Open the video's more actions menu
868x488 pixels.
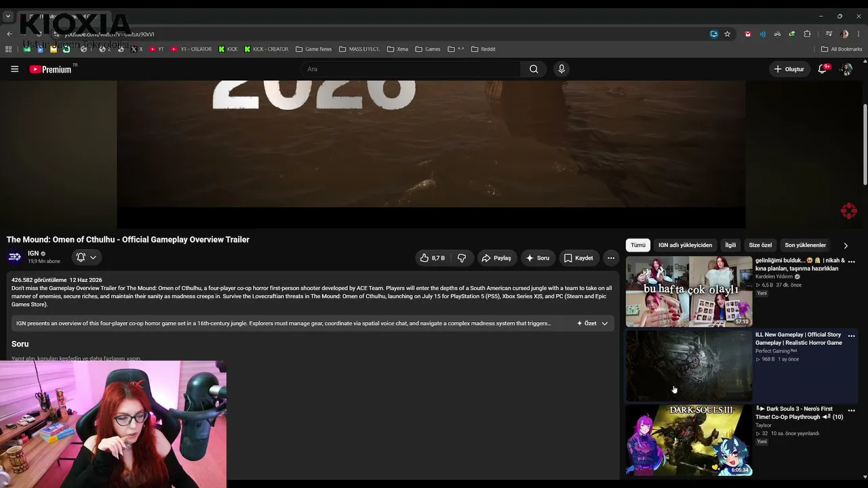coord(611,258)
